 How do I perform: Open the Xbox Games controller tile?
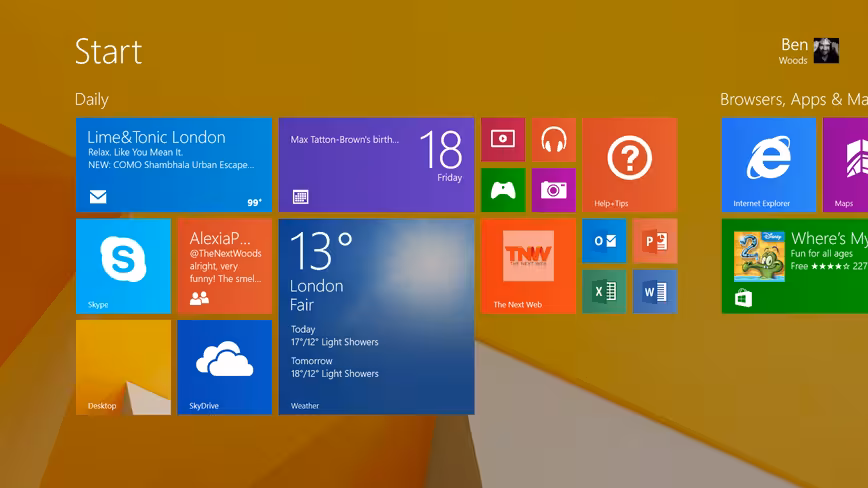(x=503, y=190)
